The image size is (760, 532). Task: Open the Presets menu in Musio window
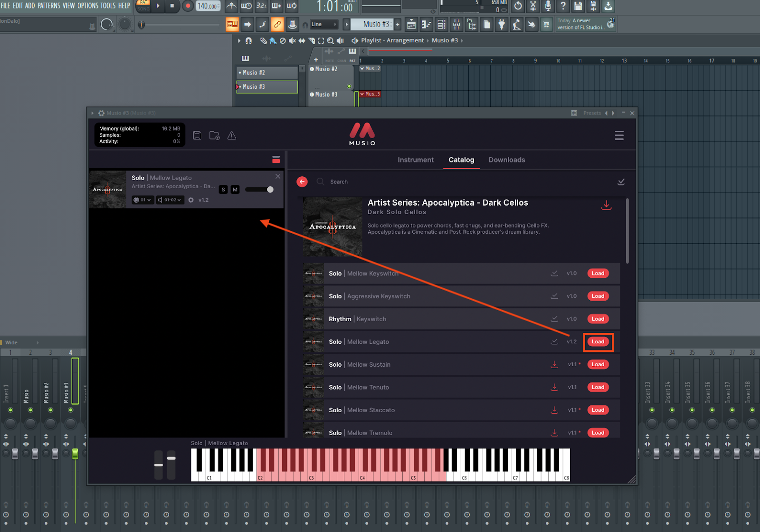[592, 113]
